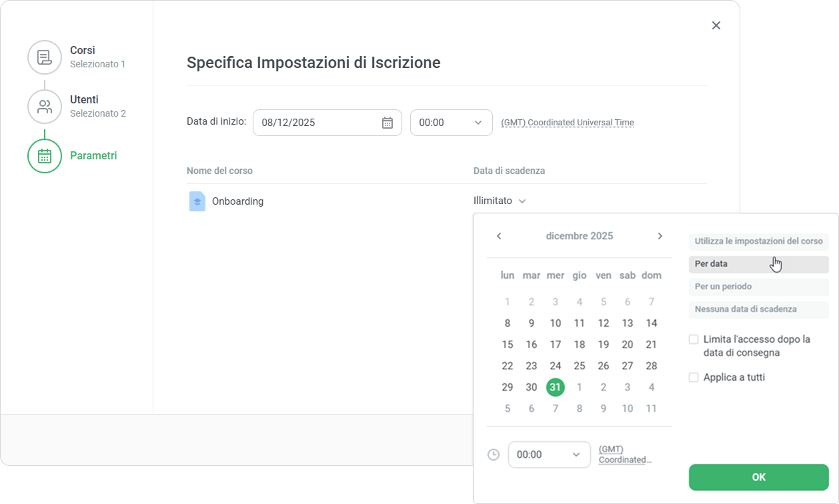The width and height of the screenshot is (839, 504).
Task: Click the clock icon beside due time
Action: [494, 455]
